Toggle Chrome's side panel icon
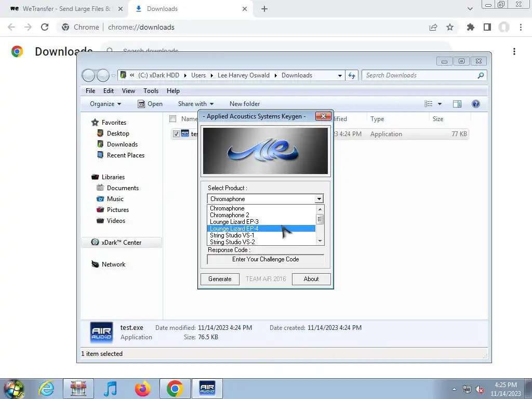 (x=487, y=27)
